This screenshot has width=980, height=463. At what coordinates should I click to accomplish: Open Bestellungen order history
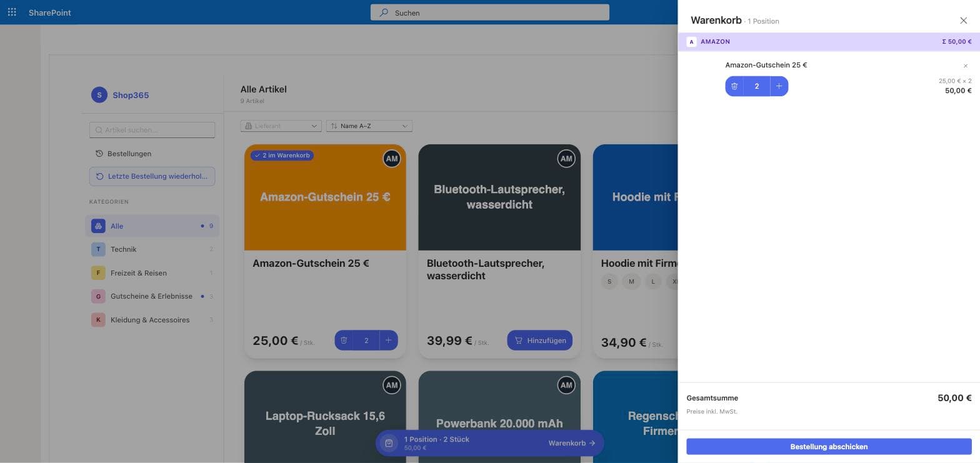(152, 154)
